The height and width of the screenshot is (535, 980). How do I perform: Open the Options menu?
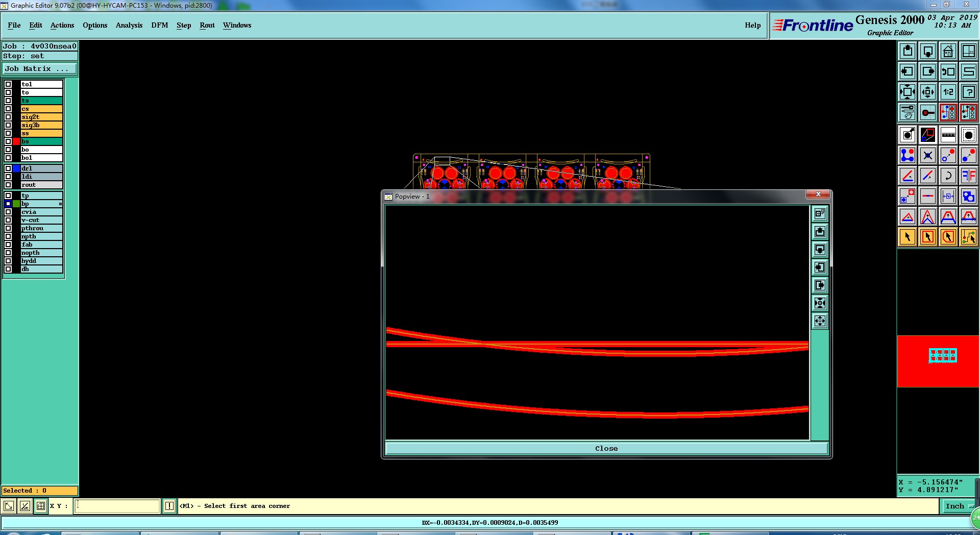(x=95, y=25)
